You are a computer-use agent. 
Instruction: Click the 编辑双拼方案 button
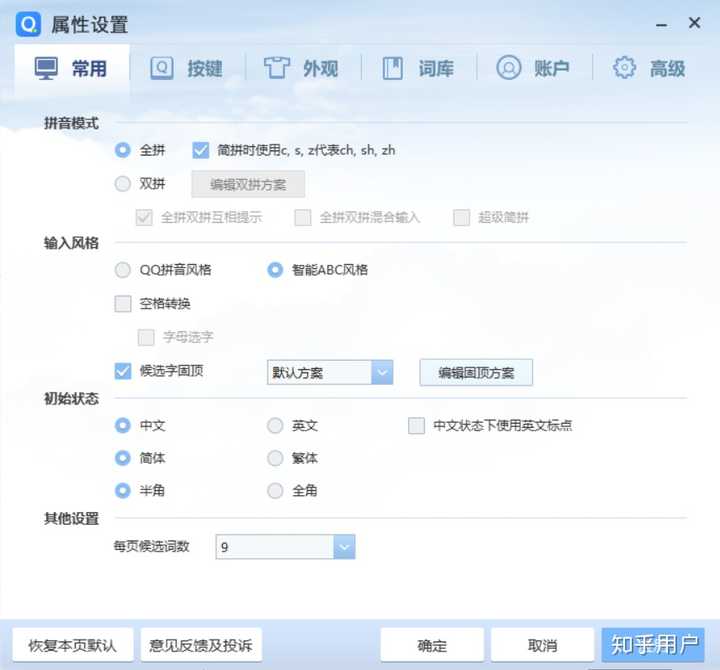pyautogui.click(x=248, y=184)
